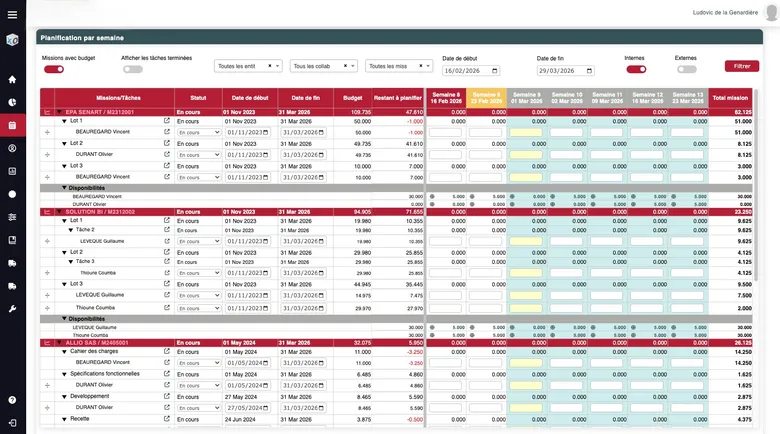Open the pie chart dashboard sidebar icon
Screen dimensions: 780x434
12,102
